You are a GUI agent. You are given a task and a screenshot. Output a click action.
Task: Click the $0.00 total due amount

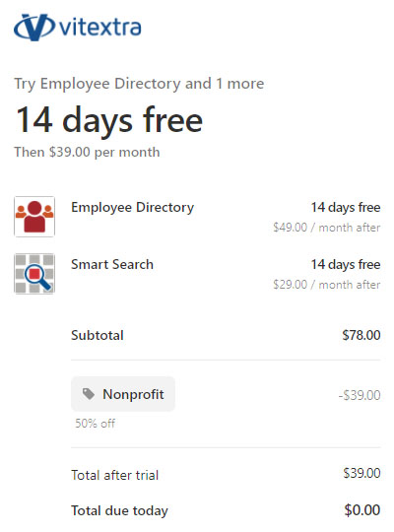(362, 510)
